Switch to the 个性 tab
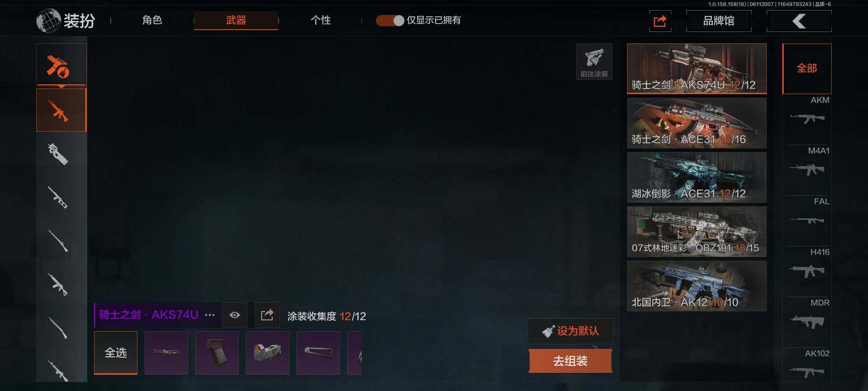This screenshot has width=868, height=391. [320, 20]
